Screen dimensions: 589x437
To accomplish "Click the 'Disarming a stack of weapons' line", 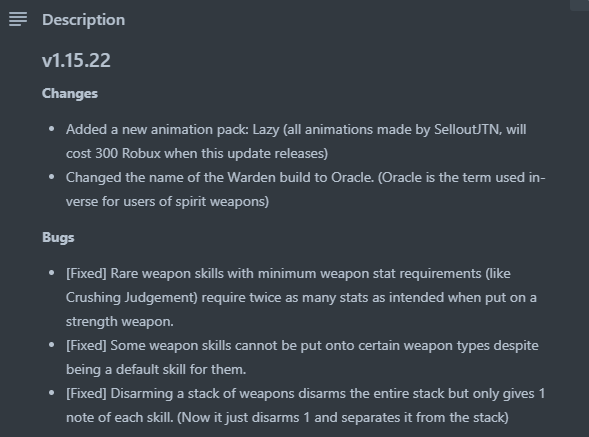I will [x=305, y=394].
